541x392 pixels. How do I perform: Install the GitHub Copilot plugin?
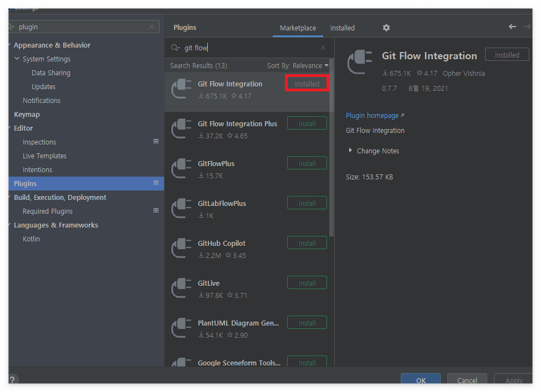pyautogui.click(x=307, y=243)
